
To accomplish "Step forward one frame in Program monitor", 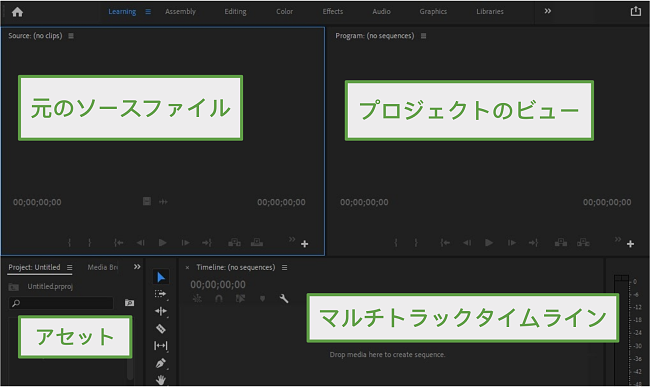I will [512, 243].
